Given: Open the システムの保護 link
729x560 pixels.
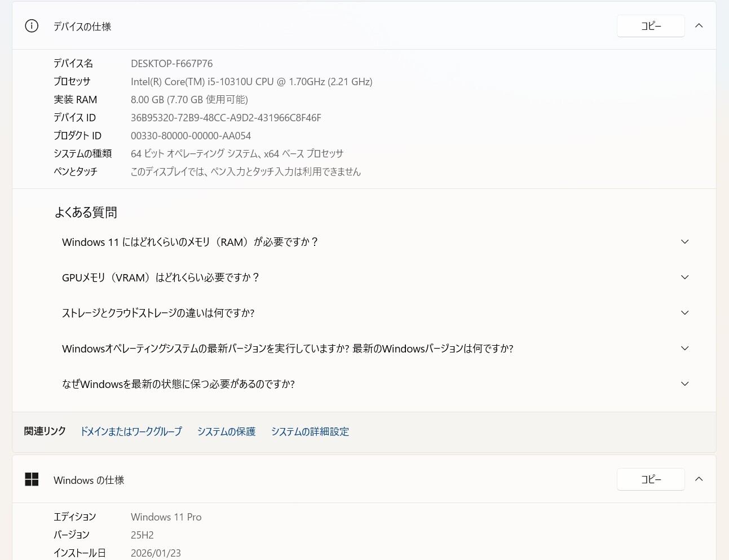Looking at the screenshot, I should point(226,431).
